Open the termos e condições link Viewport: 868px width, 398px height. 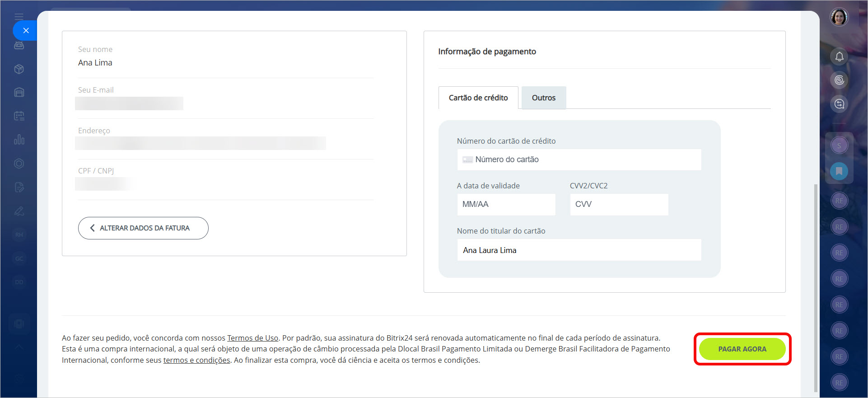pyautogui.click(x=196, y=360)
